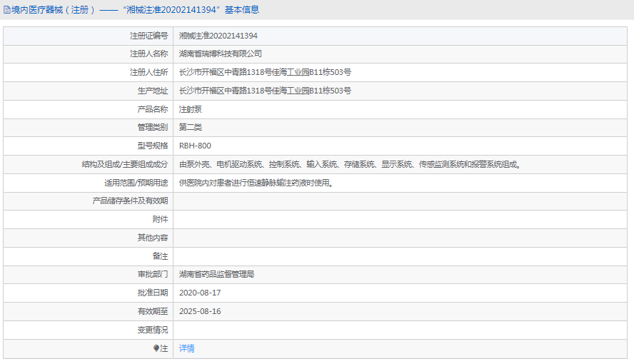The height and width of the screenshot is (364, 634).
Task: Click the label 产品名称
Action: 153,109
